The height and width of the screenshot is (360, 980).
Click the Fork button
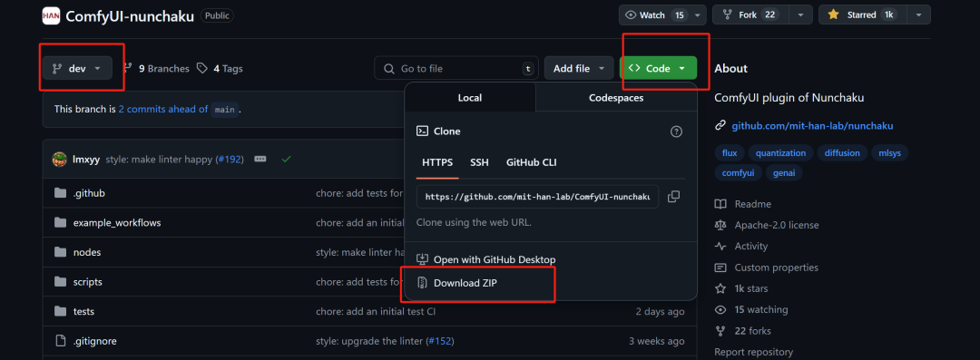pyautogui.click(x=751, y=15)
